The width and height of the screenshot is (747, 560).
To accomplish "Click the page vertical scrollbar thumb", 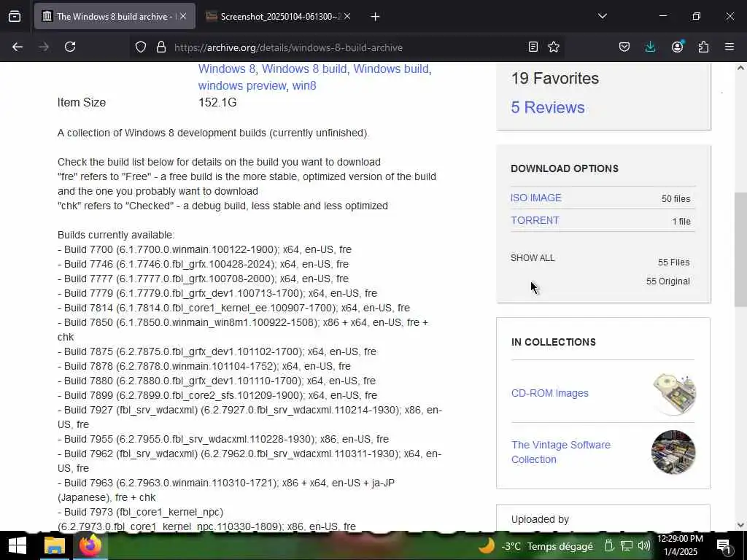I will [740, 249].
